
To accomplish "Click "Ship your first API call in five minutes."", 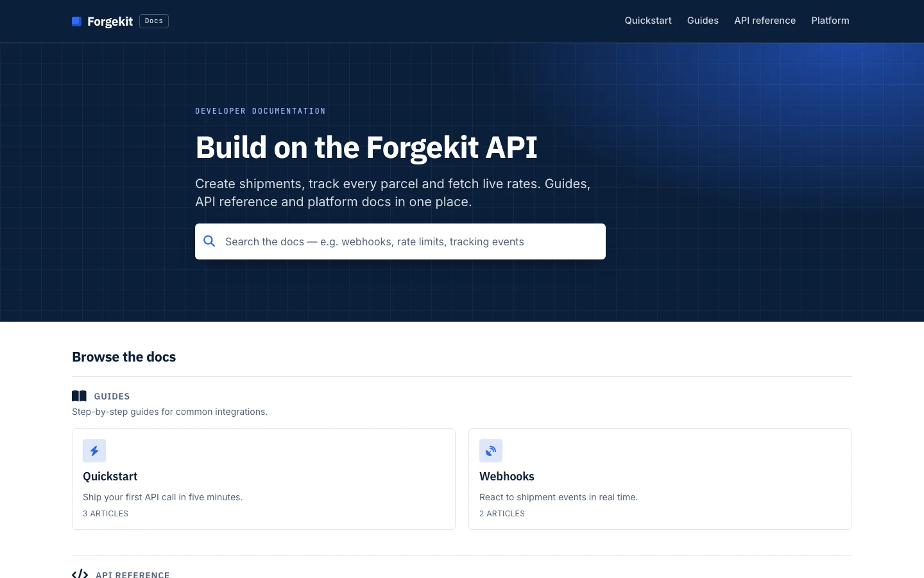I will tap(163, 497).
